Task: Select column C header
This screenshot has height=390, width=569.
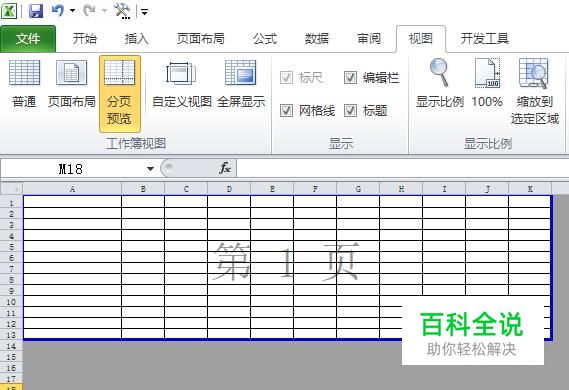Action: click(x=186, y=189)
